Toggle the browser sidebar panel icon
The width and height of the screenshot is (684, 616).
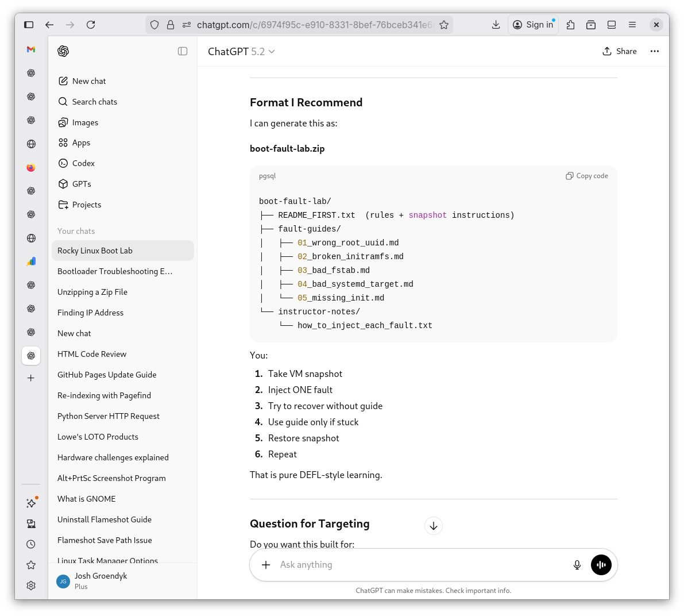point(29,25)
